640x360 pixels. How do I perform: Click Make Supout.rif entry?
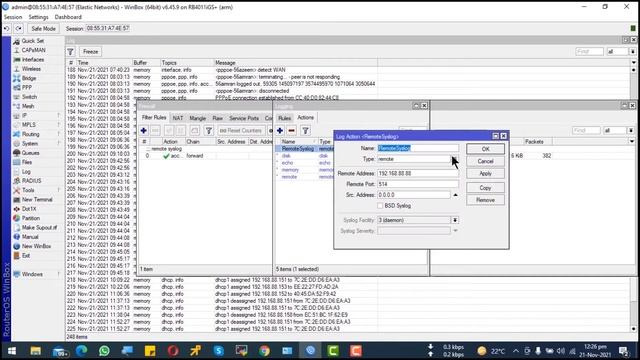(39, 228)
